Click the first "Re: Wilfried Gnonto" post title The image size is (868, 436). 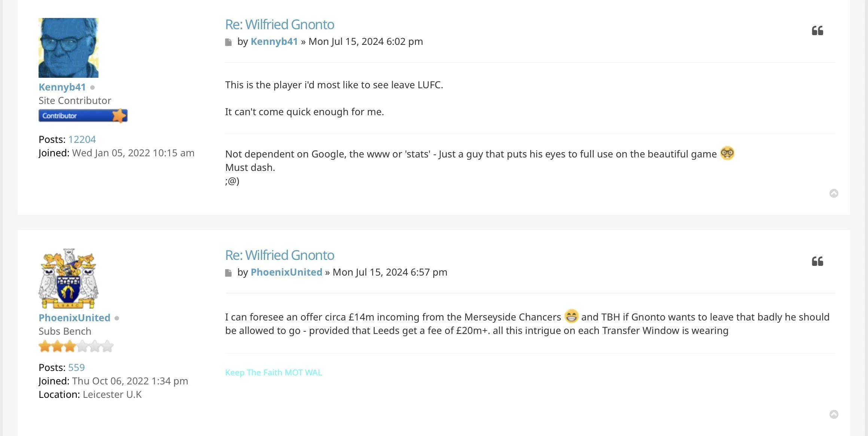279,25
